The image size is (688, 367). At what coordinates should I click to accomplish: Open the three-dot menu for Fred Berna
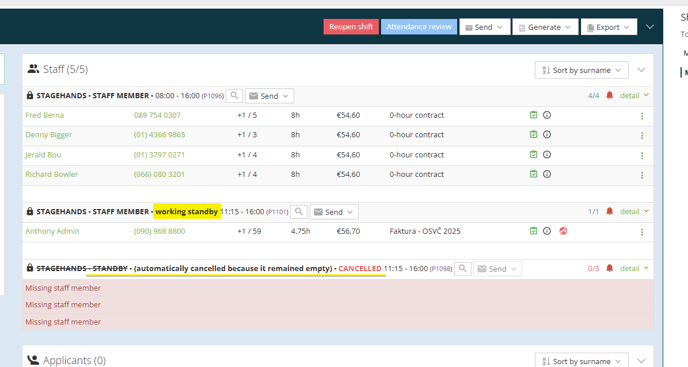pyautogui.click(x=642, y=116)
